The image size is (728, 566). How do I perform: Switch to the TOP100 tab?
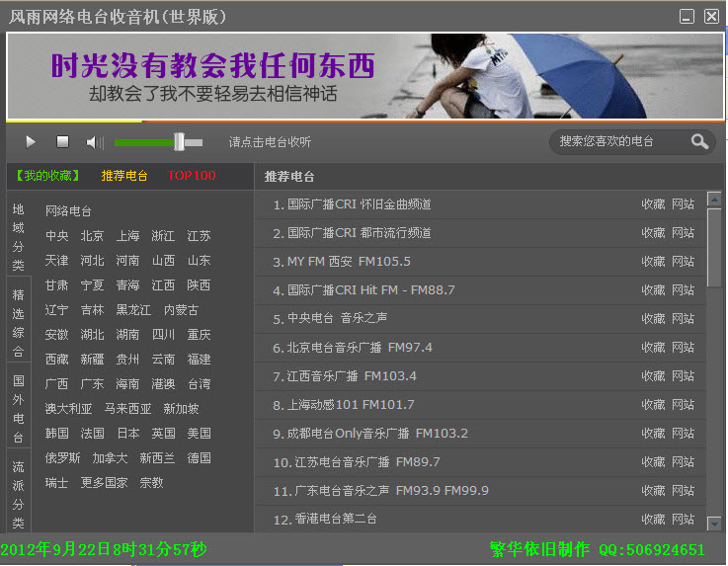pyautogui.click(x=192, y=176)
